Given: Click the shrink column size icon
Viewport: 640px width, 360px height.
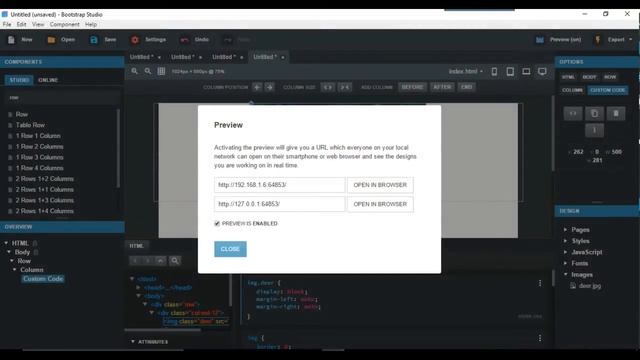Looking at the screenshot, I should (x=345, y=87).
